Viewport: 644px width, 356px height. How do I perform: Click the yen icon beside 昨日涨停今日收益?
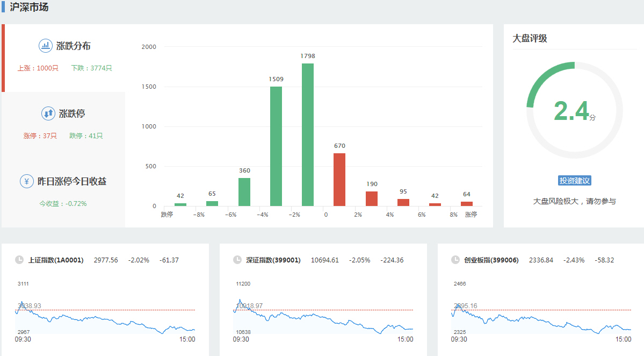27,181
